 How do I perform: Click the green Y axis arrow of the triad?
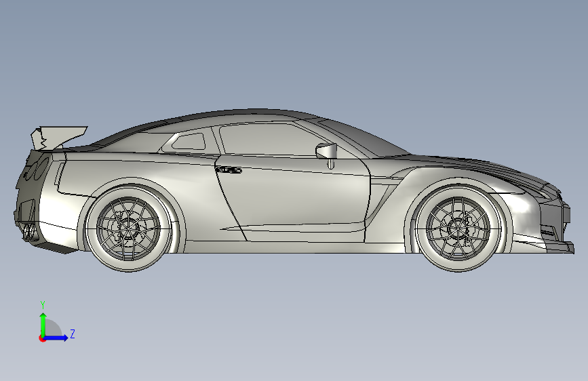(43, 325)
